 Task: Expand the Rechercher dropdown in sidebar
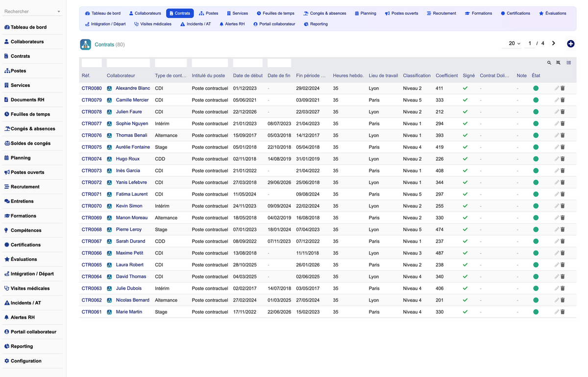click(x=59, y=12)
